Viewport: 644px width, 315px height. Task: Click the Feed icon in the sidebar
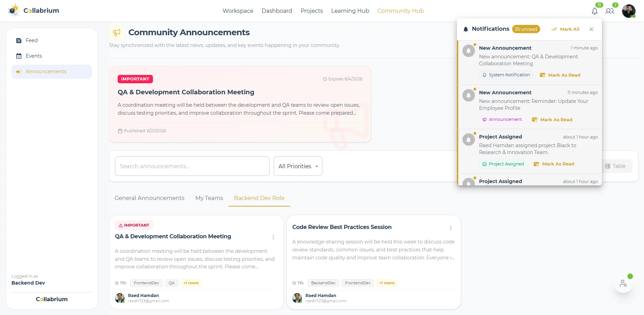[19, 40]
